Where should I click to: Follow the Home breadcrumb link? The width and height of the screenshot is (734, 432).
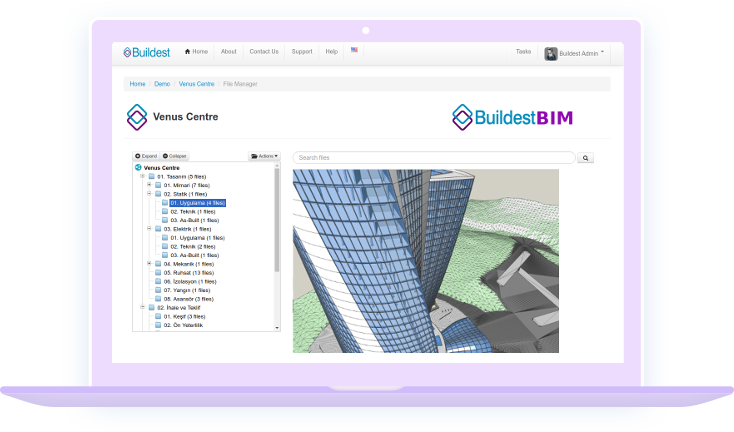coord(137,84)
